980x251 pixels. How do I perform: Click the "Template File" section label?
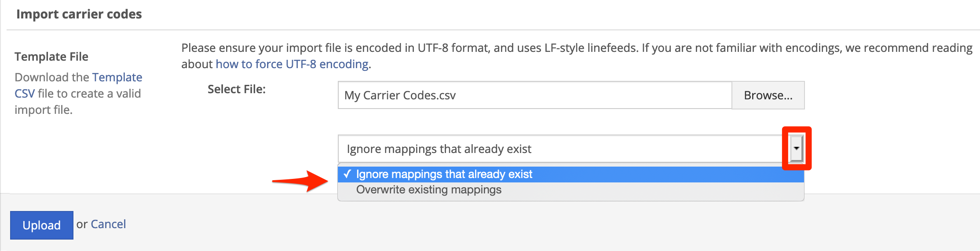click(x=51, y=56)
